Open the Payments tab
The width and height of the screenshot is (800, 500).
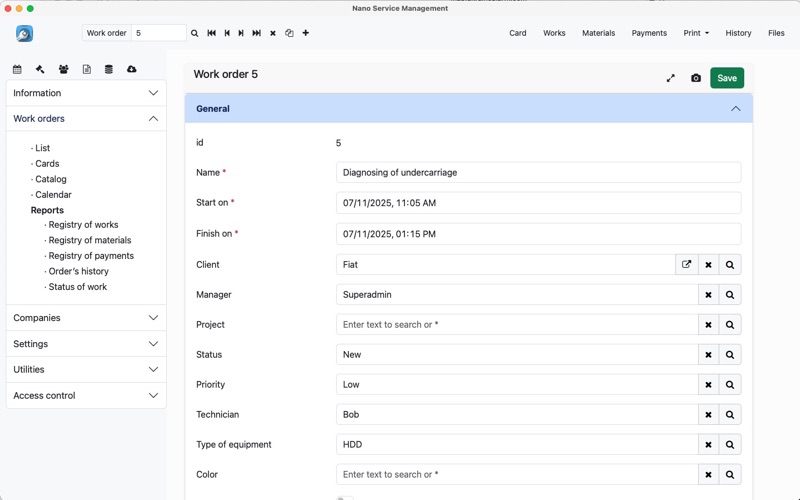649,33
